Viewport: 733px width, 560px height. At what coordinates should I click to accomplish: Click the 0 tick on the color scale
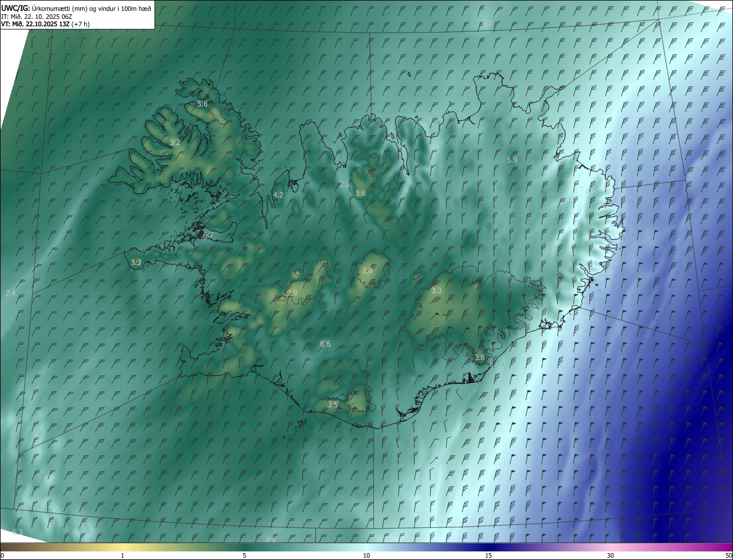[2, 555]
